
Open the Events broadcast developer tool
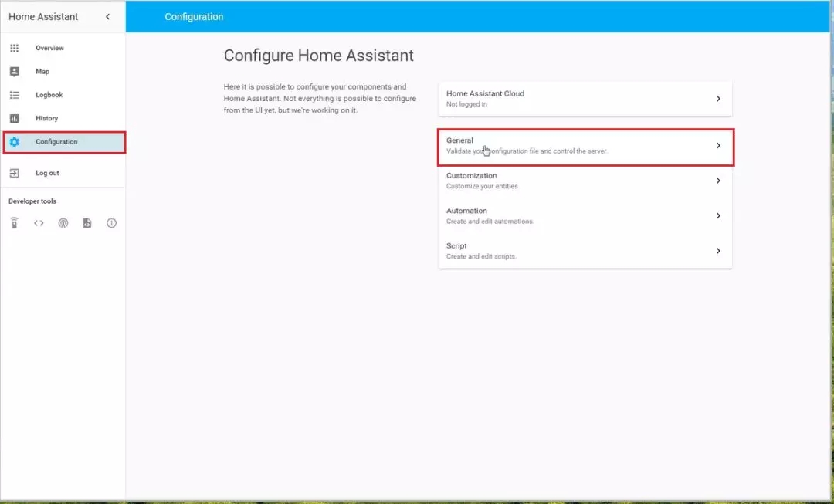pyautogui.click(x=63, y=223)
